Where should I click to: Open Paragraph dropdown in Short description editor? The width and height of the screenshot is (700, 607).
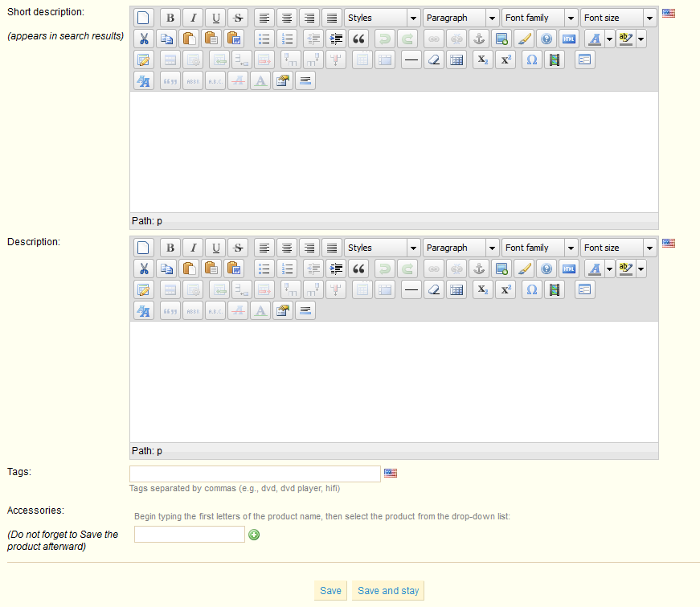[461, 18]
